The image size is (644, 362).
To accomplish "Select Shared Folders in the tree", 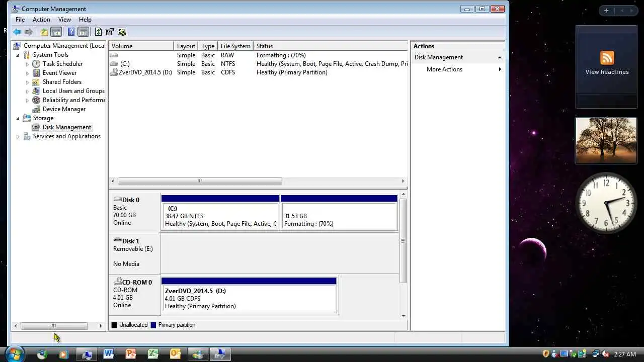I will [x=62, y=82].
